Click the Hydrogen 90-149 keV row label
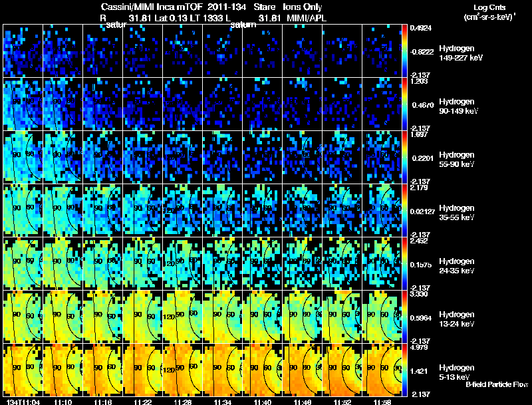The height and width of the screenshot is (405, 532). click(x=458, y=106)
